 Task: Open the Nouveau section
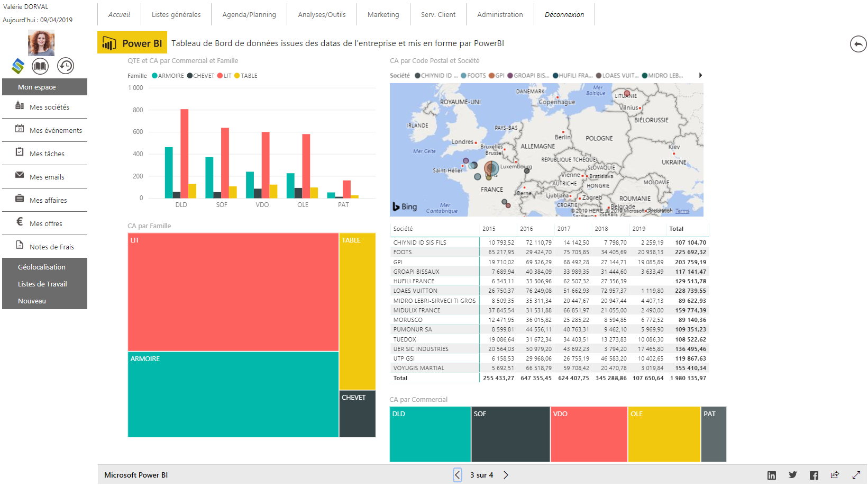point(44,301)
